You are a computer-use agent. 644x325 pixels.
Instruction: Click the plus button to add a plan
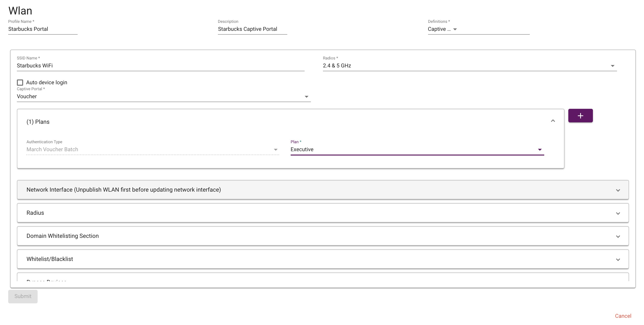pos(580,116)
